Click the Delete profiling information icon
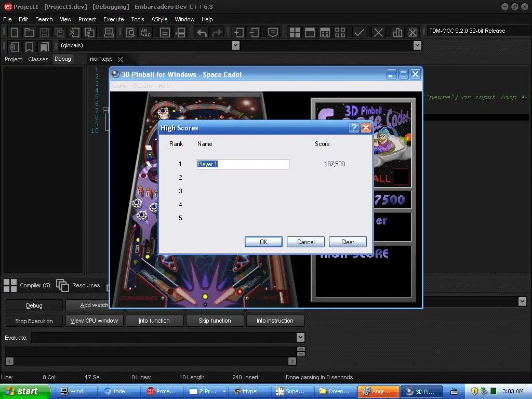This screenshot has height=399, width=532. [413, 33]
